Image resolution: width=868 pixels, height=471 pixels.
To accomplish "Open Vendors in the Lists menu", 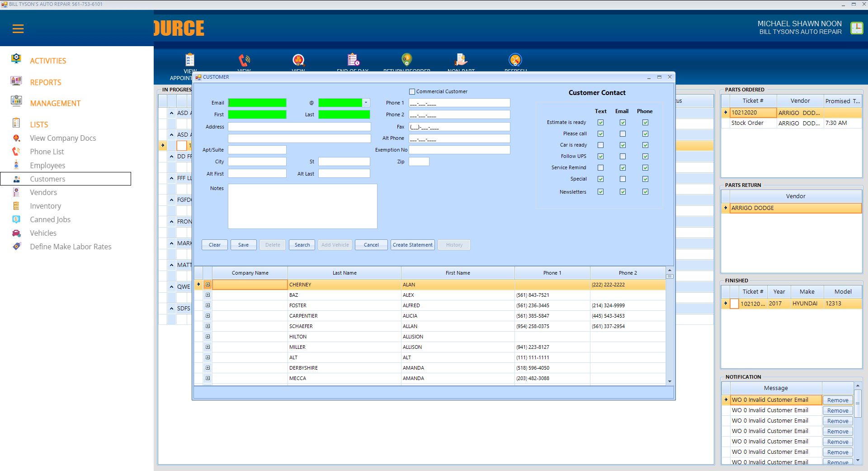I will [43, 192].
